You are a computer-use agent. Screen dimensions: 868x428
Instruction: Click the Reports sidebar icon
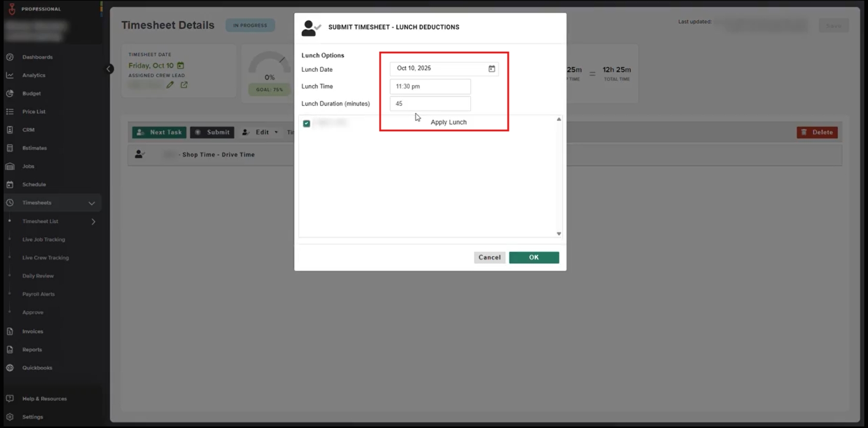10,349
